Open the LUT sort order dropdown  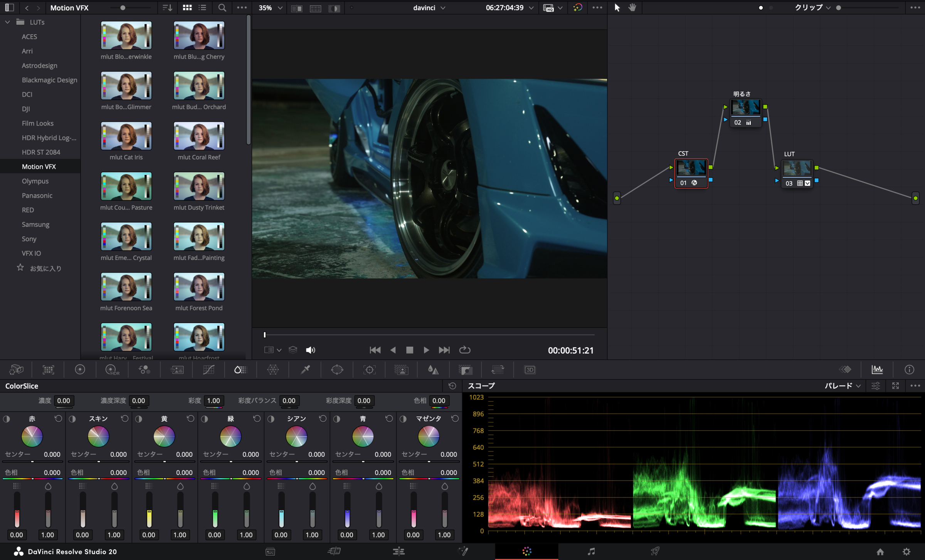[x=167, y=8]
